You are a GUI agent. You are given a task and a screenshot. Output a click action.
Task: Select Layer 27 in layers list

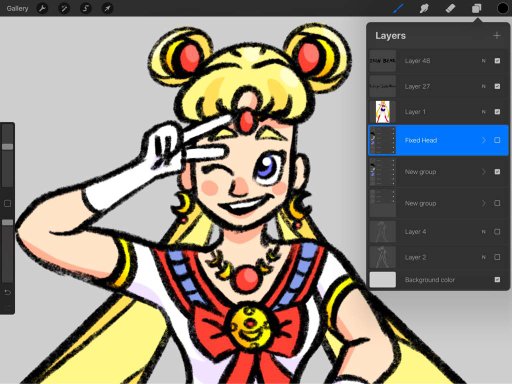(438, 86)
